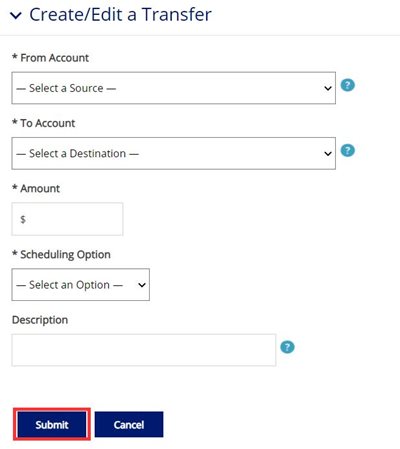Screen dimensions: 400x449
Task: Submit the transfer form
Action: [52, 424]
